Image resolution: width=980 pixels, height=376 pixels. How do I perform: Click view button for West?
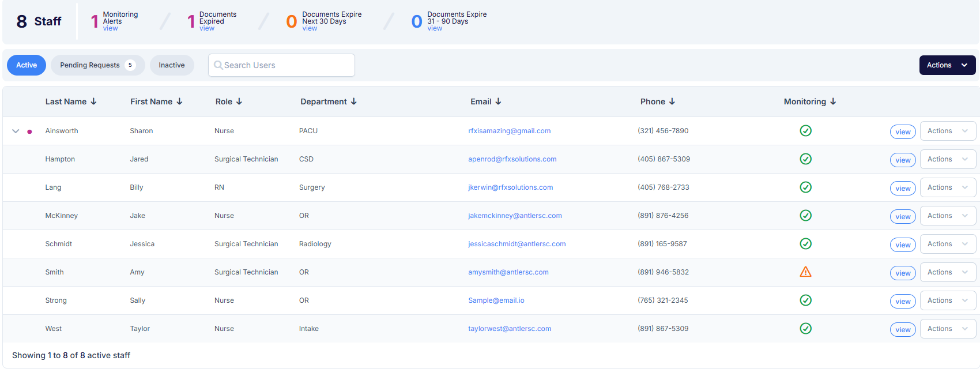[x=903, y=330]
